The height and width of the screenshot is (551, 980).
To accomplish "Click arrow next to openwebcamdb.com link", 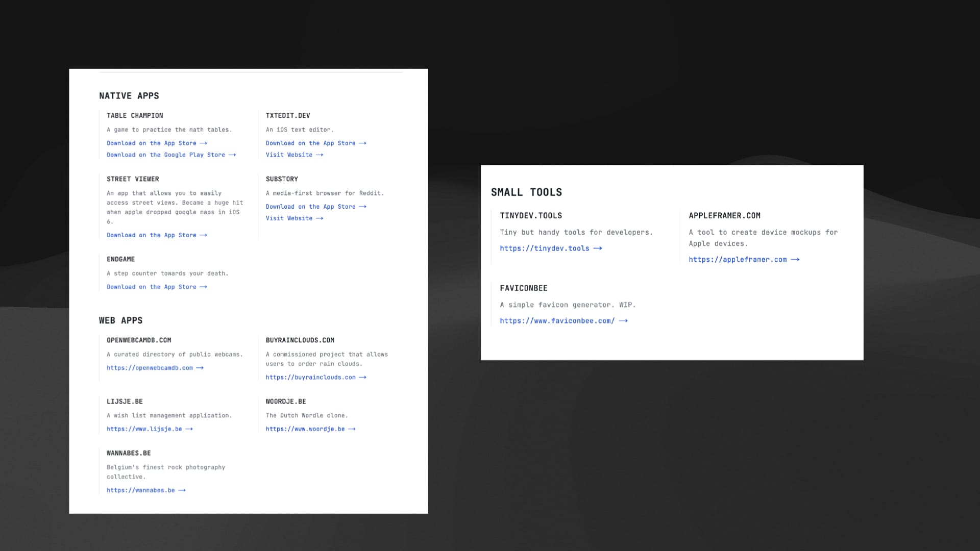I will (200, 368).
